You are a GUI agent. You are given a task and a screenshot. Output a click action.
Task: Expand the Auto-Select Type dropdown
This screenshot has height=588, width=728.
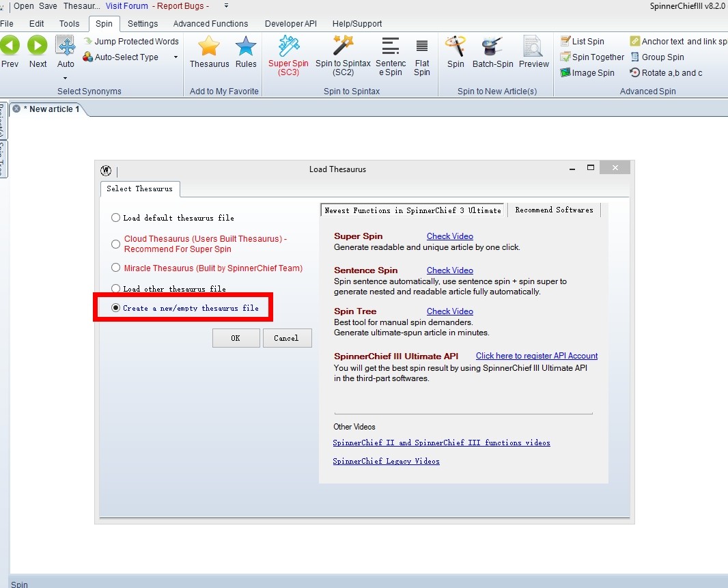176,57
